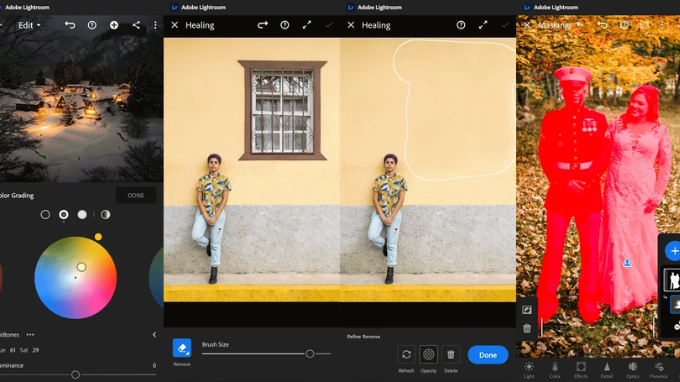Collapse Color Grading with the left chevron

154,335
